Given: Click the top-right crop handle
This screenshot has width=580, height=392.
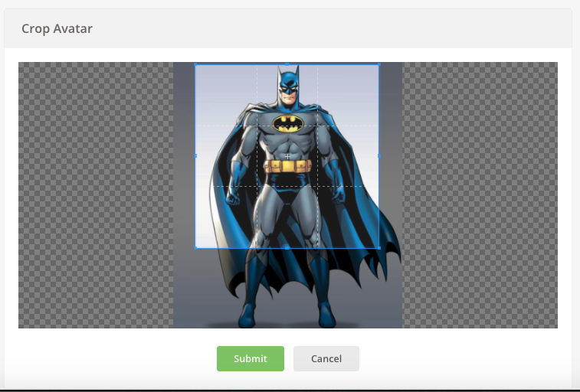Looking at the screenshot, I should click(379, 64).
